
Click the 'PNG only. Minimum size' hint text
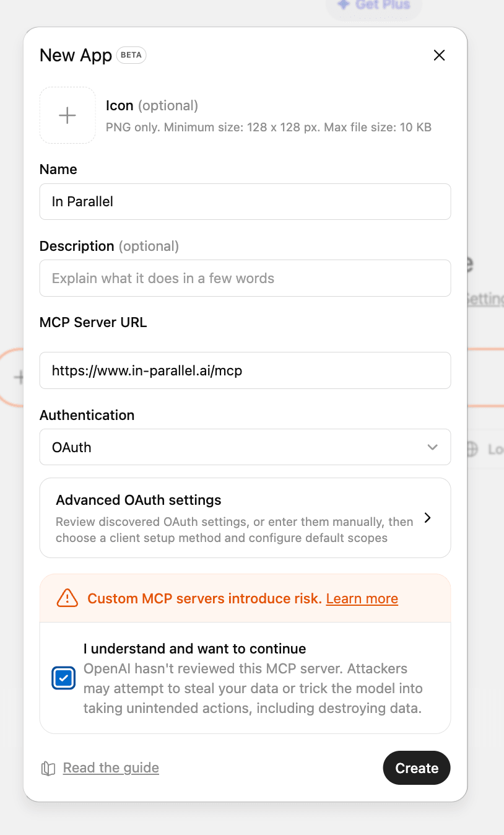[x=269, y=128]
